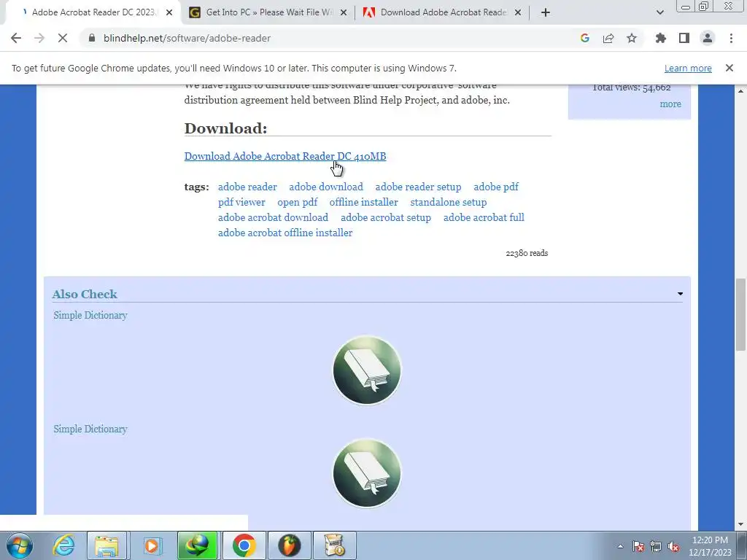
Task: Open the installer package taskbar icon
Action: click(x=334, y=545)
